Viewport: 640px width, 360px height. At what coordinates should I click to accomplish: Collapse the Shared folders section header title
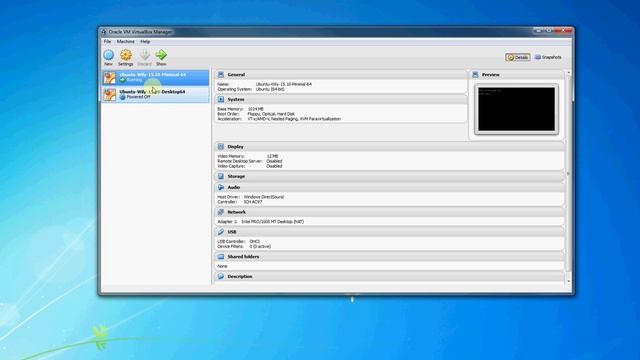click(243, 257)
